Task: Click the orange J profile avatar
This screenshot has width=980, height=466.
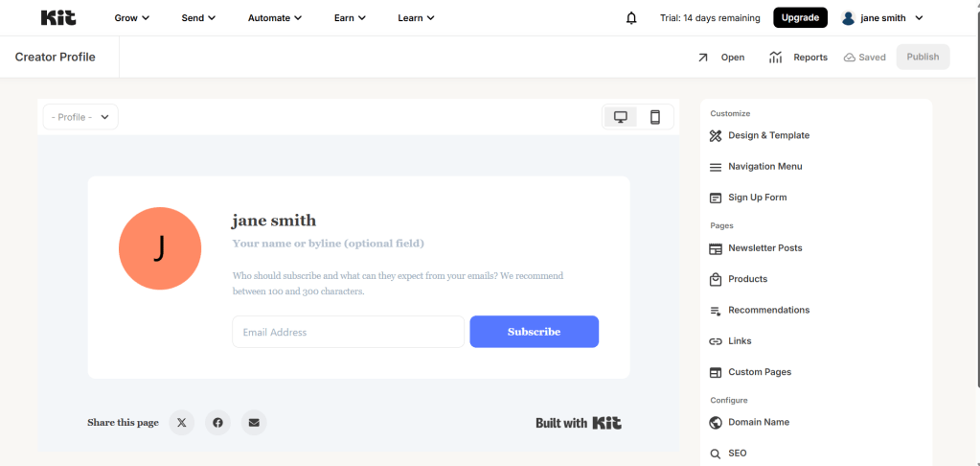Action: (x=160, y=248)
